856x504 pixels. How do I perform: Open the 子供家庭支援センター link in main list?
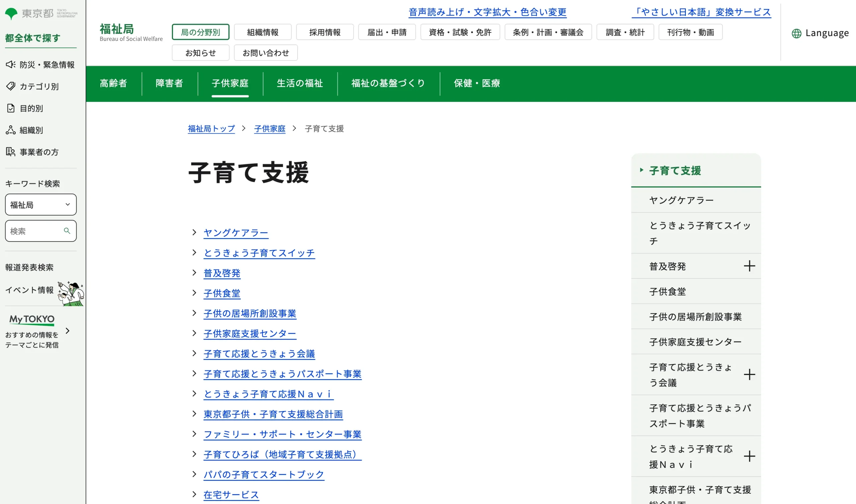(x=250, y=334)
